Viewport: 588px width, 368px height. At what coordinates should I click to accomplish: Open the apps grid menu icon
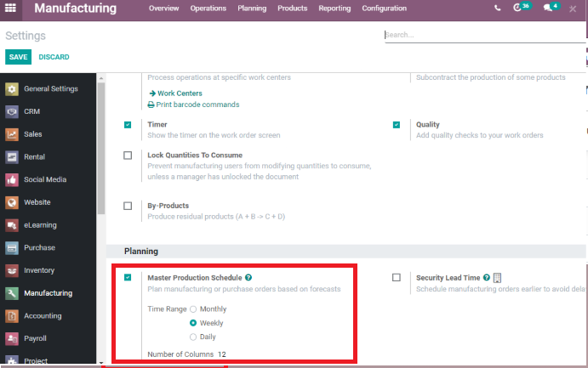pos(11,8)
